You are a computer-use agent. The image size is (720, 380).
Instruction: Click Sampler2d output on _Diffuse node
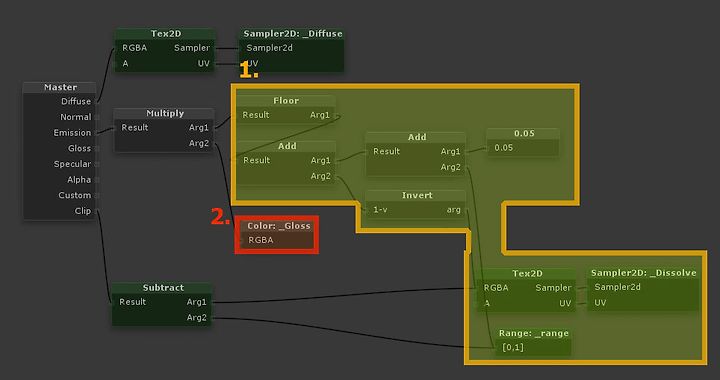coord(270,48)
